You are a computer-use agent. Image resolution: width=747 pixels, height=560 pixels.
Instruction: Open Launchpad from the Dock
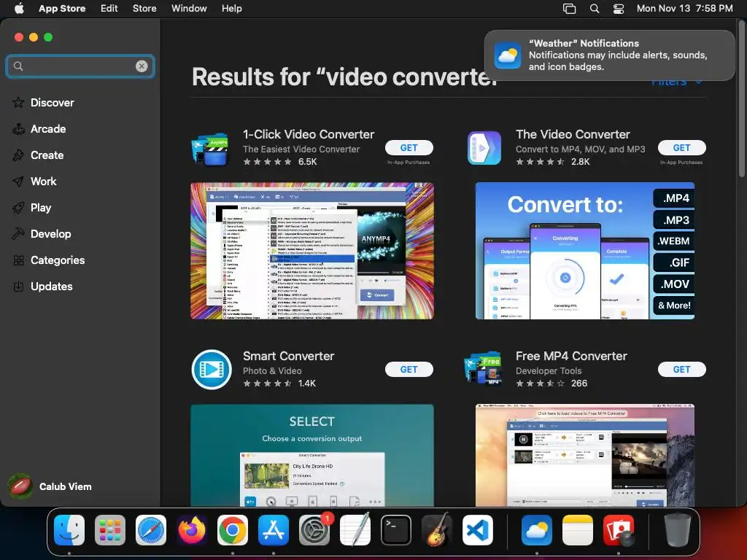click(110, 529)
